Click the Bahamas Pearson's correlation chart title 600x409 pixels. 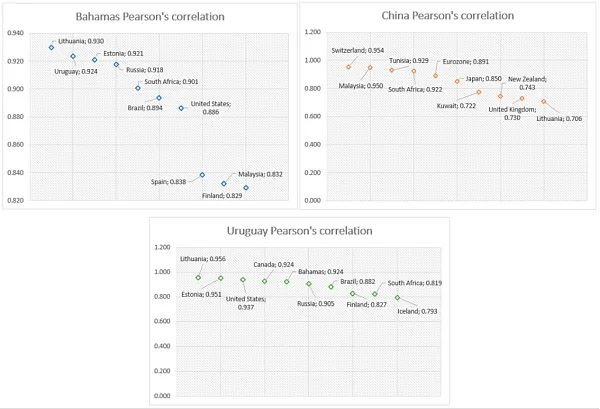(x=150, y=17)
